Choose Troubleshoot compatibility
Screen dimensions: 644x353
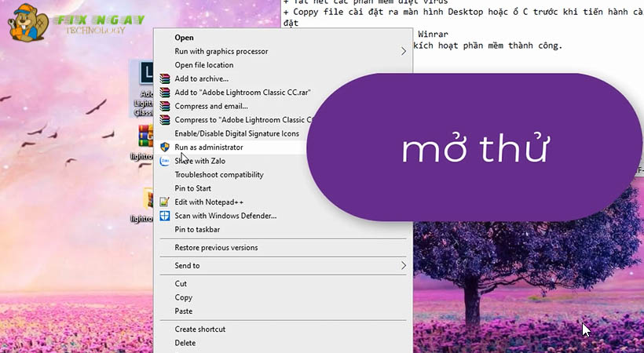pyautogui.click(x=218, y=174)
